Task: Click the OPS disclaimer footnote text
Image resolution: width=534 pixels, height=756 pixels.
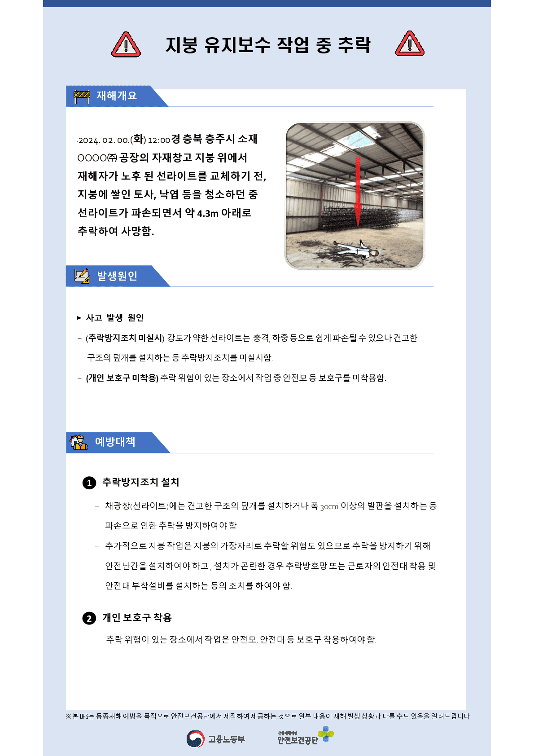Action: (x=267, y=716)
